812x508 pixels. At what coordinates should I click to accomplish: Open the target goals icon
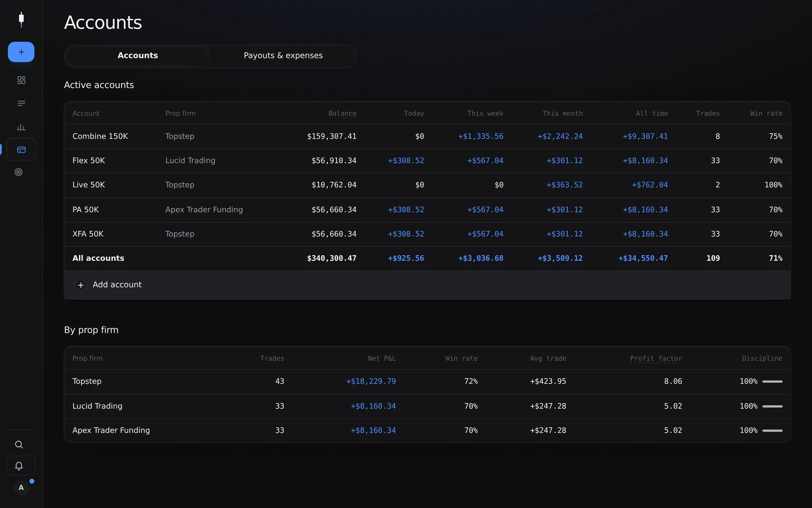click(19, 172)
